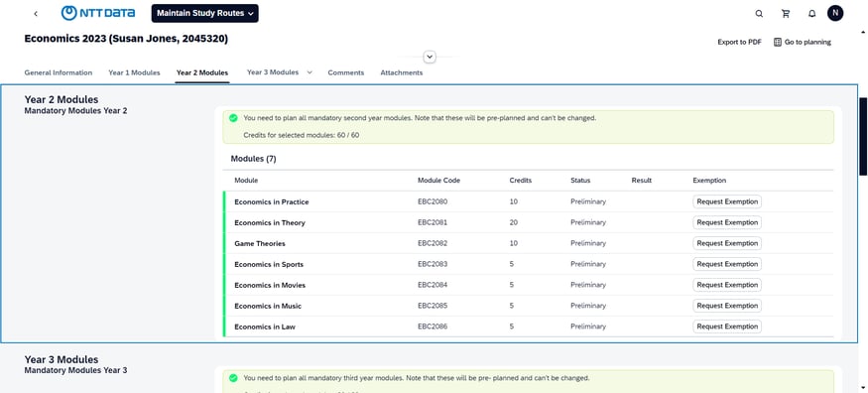
Task: Switch to the Year 1 Modules tab
Action: click(x=134, y=72)
